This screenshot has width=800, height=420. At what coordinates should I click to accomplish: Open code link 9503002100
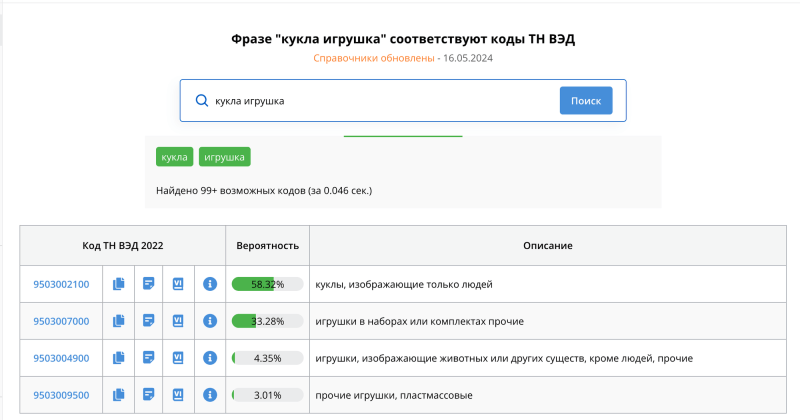[61, 284]
